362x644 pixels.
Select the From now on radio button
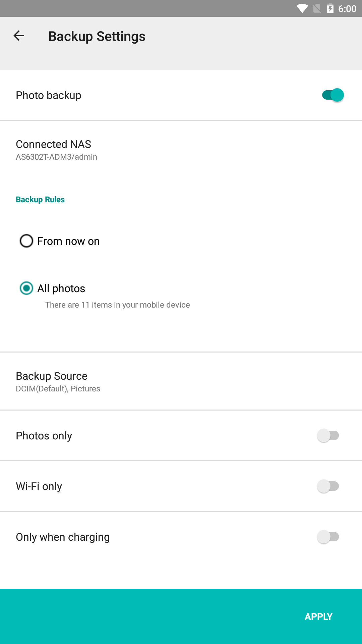pyautogui.click(x=26, y=241)
